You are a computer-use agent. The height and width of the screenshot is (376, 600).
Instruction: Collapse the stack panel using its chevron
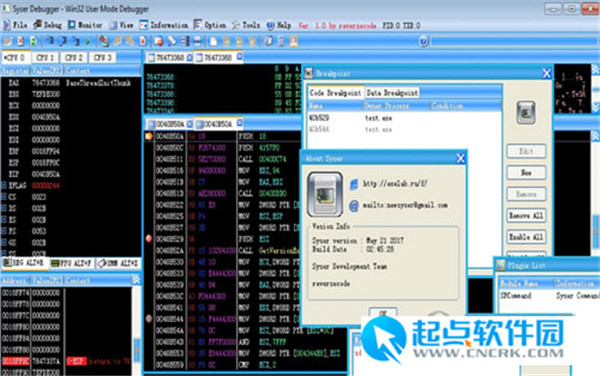[136, 280]
